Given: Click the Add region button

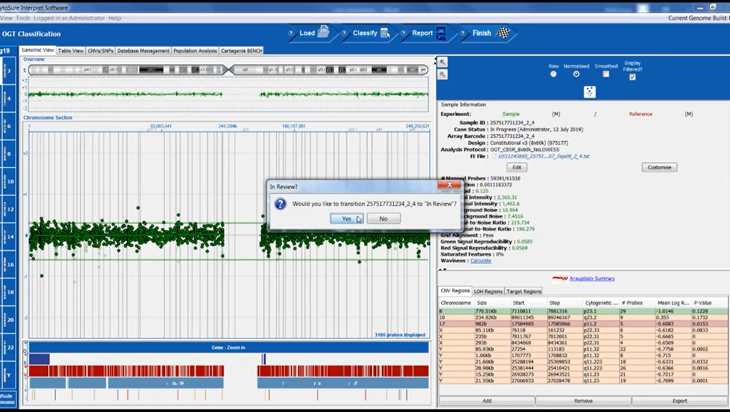Looking at the screenshot, I should [x=487, y=401].
